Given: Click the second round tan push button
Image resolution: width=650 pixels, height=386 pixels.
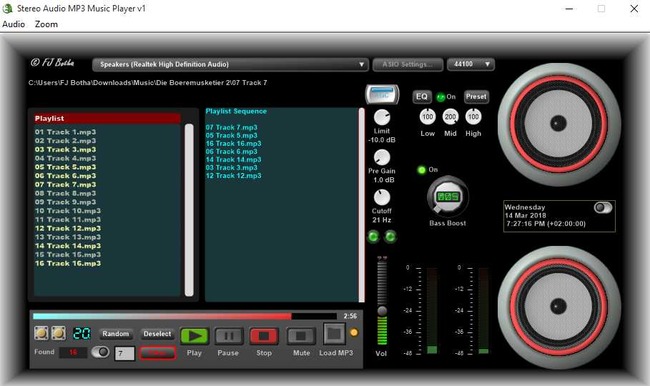Looking at the screenshot, I should pos(58,333).
